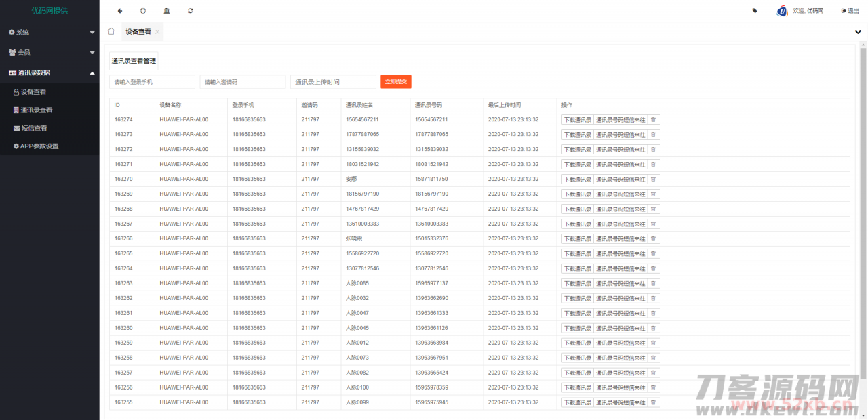Click the 通讯录上传时间 input field
The image size is (868, 420).
coord(333,82)
